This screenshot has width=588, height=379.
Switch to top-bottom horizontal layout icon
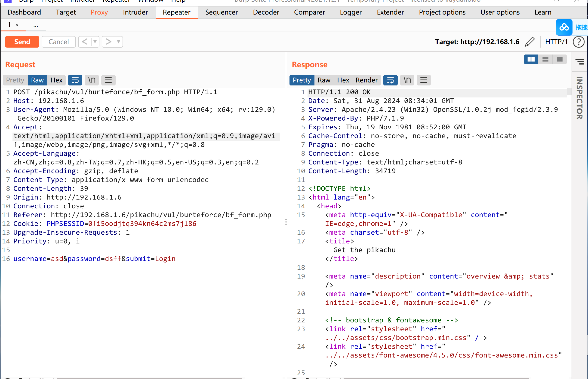coord(545,60)
